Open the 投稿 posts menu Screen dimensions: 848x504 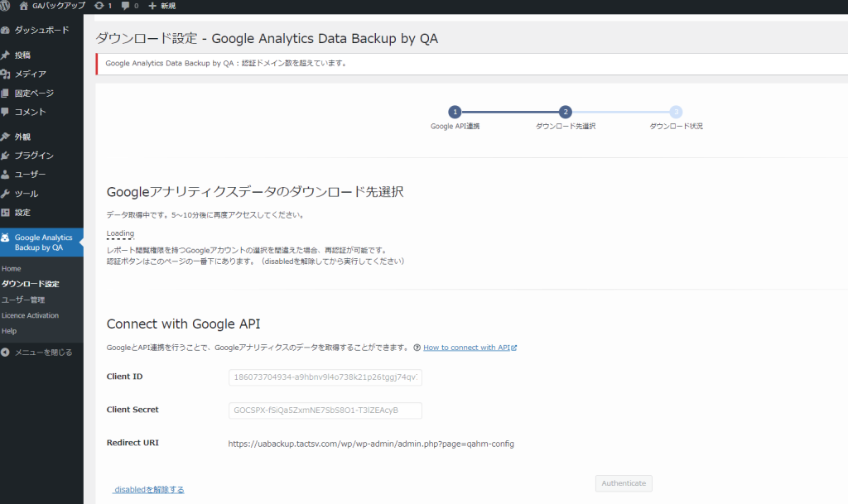pos(23,55)
